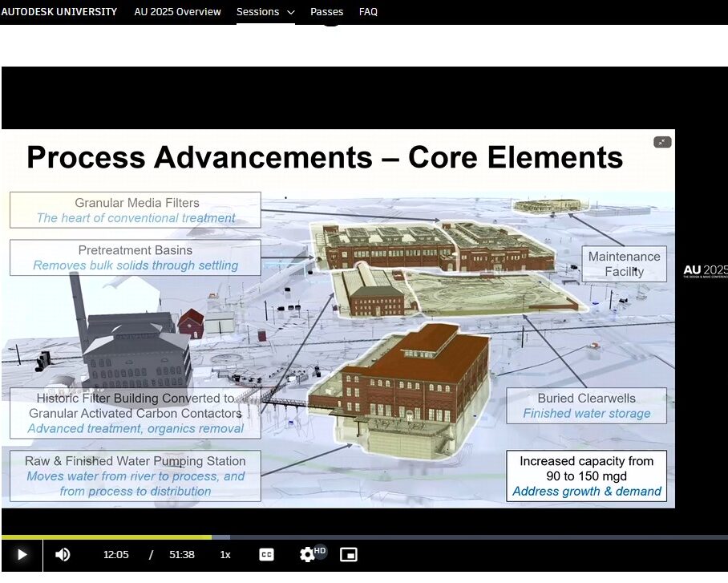Open the FAQ link
This screenshot has height=583, width=728.
tap(368, 12)
